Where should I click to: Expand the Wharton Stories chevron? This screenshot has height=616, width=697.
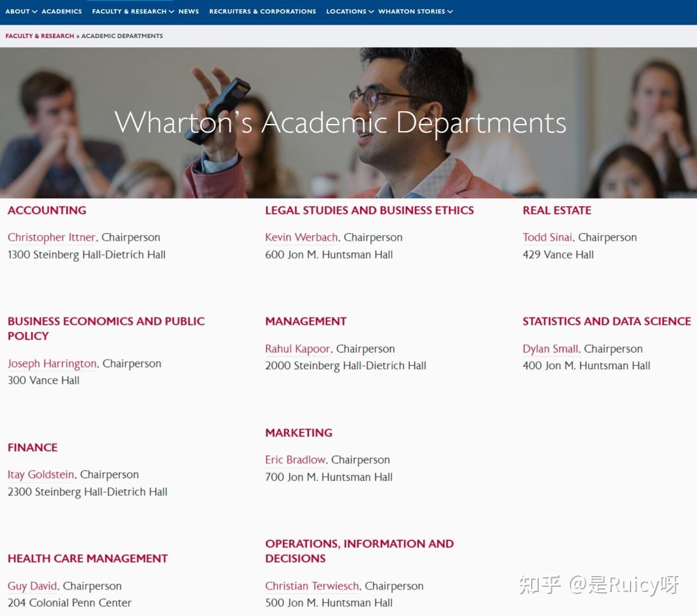(x=450, y=12)
